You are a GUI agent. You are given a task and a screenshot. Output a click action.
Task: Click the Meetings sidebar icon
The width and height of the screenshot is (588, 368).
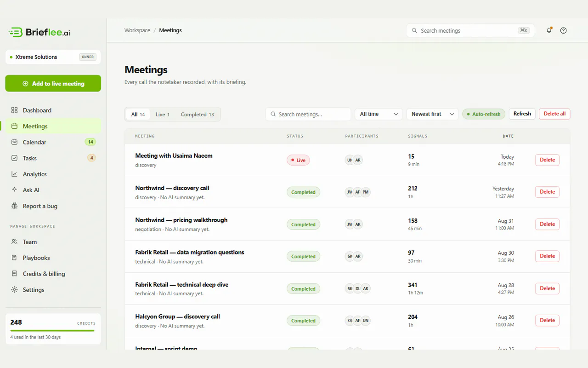coord(14,126)
